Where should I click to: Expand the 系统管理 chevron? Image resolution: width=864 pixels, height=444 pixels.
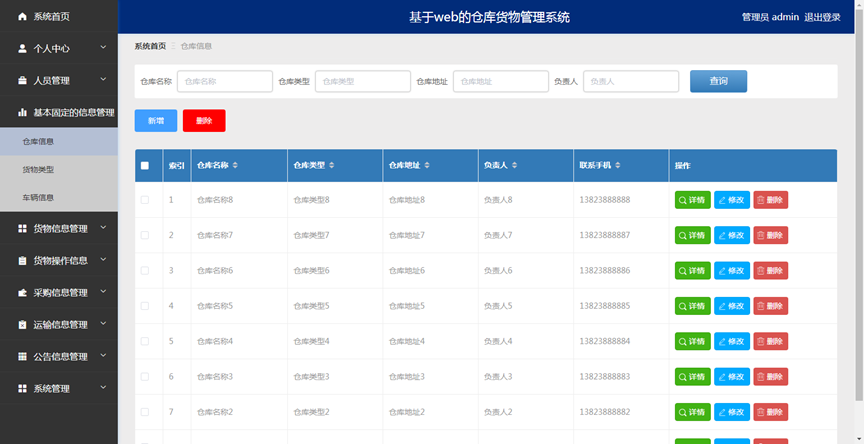103,388
